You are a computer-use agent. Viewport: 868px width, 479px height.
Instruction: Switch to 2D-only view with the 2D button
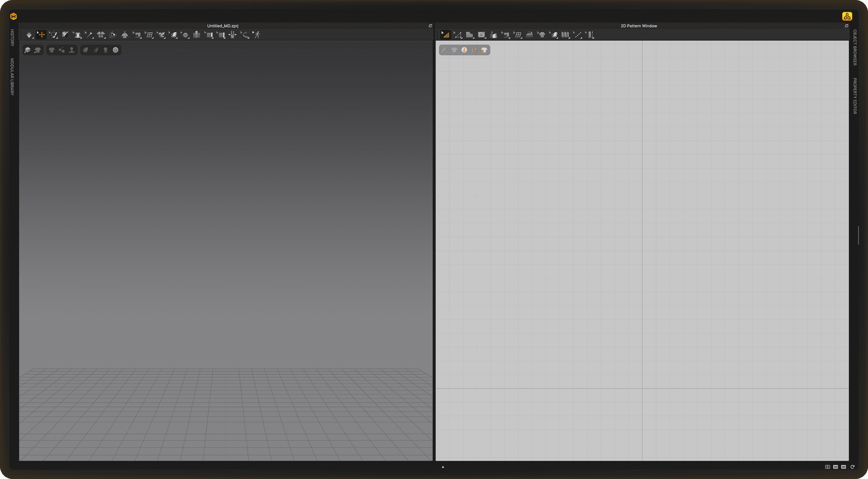pyautogui.click(x=844, y=466)
